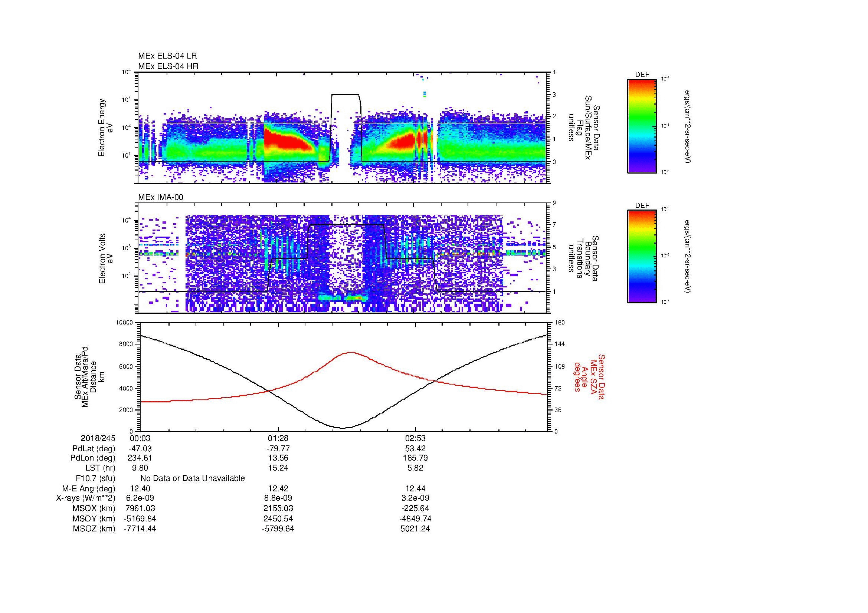Click the top DEF color bar with the 10⁻⁴ maximum

[x=642, y=126]
